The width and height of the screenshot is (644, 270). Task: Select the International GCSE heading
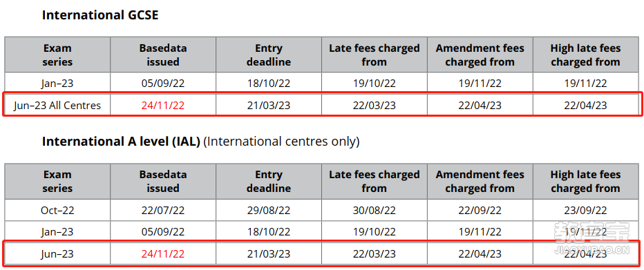click(x=100, y=15)
